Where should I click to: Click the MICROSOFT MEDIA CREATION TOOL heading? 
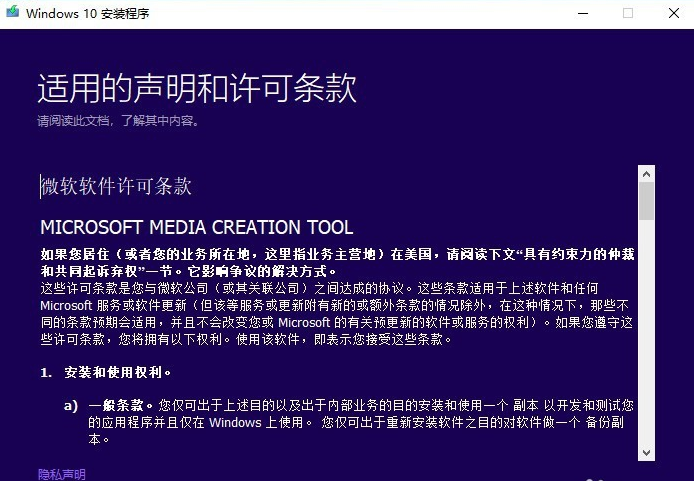pyautogui.click(x=196, y=227)
